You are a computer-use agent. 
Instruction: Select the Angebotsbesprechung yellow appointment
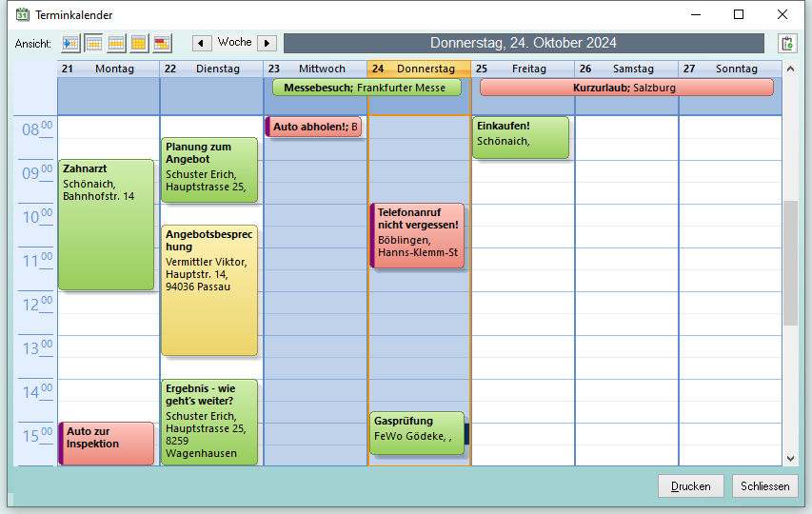point(209,290)
